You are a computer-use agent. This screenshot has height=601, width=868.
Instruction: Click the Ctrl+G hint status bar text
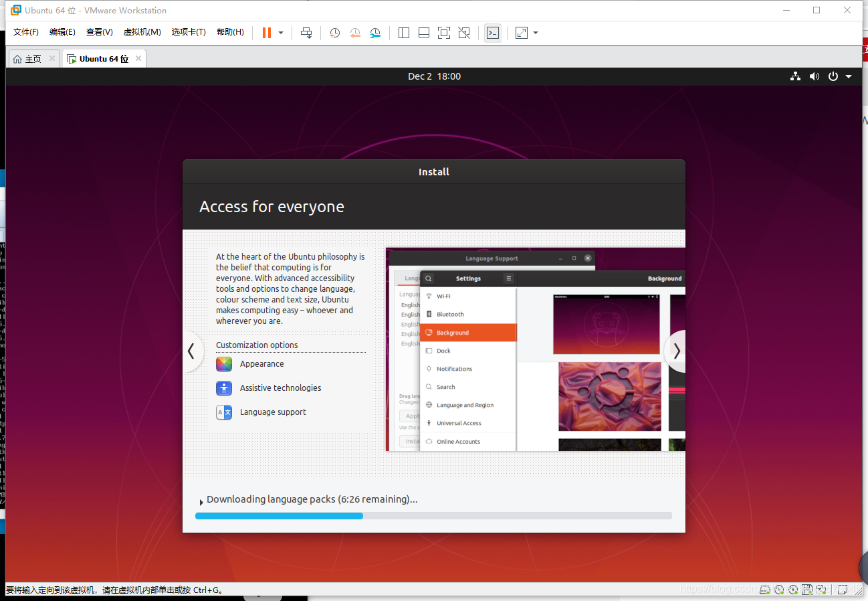[x=114, y=590]
